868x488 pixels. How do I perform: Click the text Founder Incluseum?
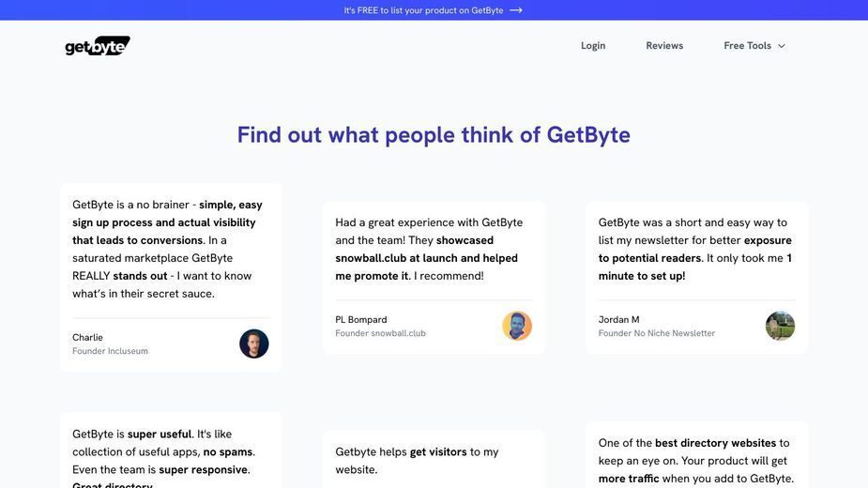(110, 351)
